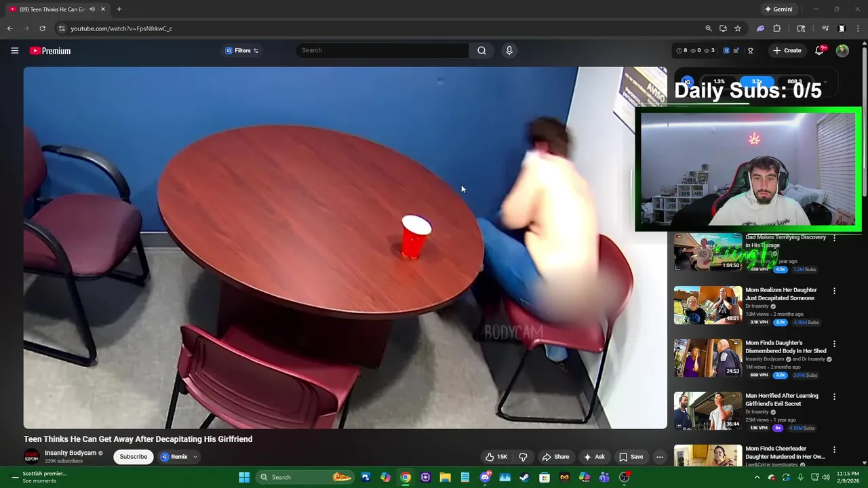
Task: Open Mom Realizes Her Daughter video thumbnail
Action: coord(708,305)
